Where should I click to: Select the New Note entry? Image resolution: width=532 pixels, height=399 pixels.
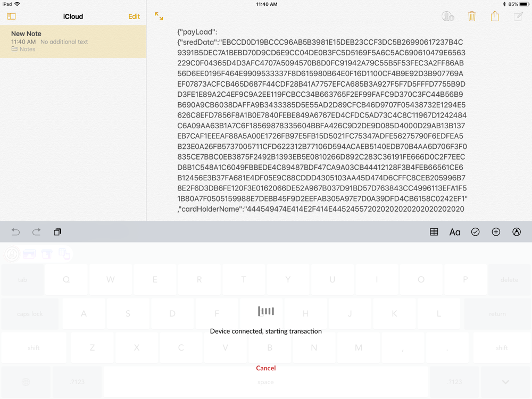(73, 41)
